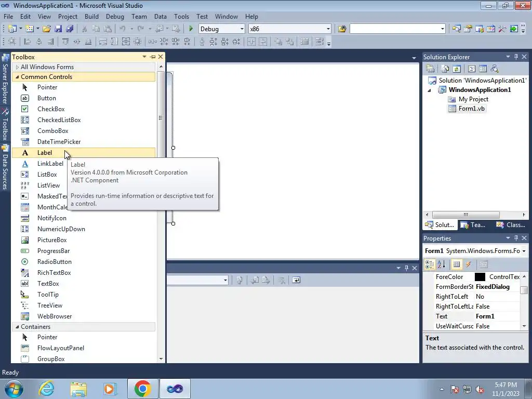This screenshot has width=532, height=399.
Task: Open the Project menu
Action: (68, 16)
